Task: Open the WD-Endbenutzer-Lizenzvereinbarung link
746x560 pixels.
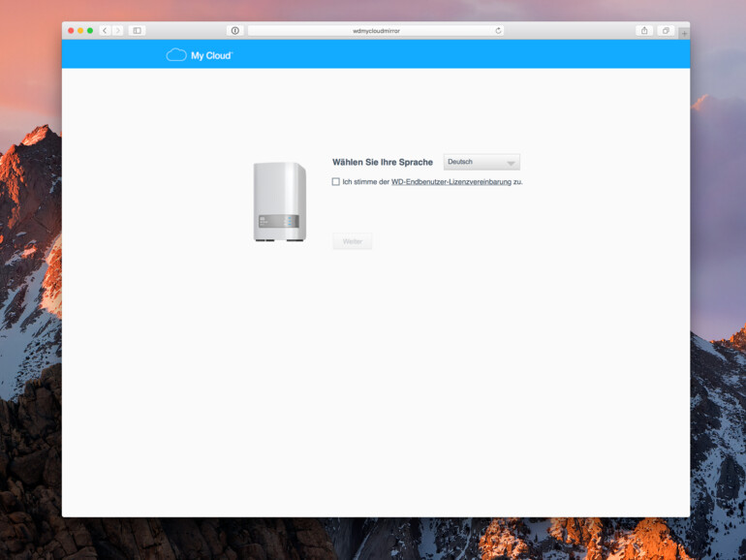Action: tap(451, 182)
